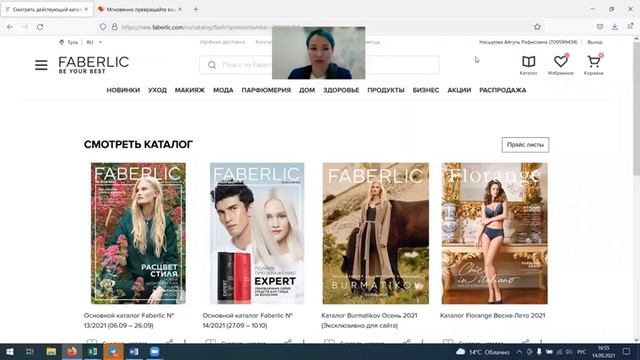Viewport: 640px width, 360px height.
Task: Expand the RU language dropdown
Action: click(x=94, y=42)
